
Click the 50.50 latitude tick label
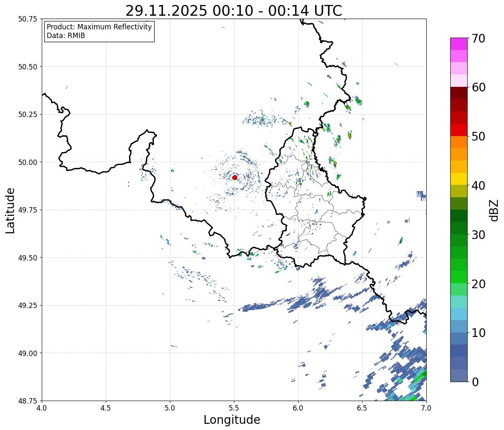28,67
